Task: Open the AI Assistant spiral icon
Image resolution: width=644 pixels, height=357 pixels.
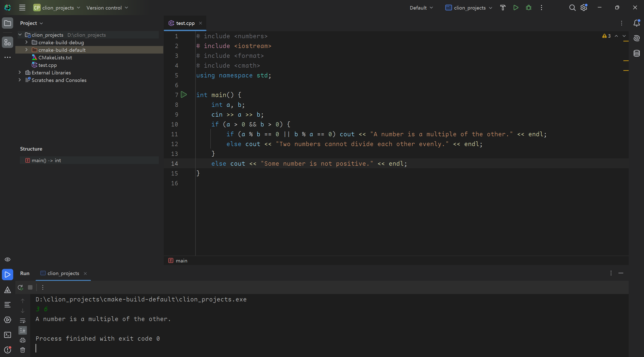Action: point(636,38)
